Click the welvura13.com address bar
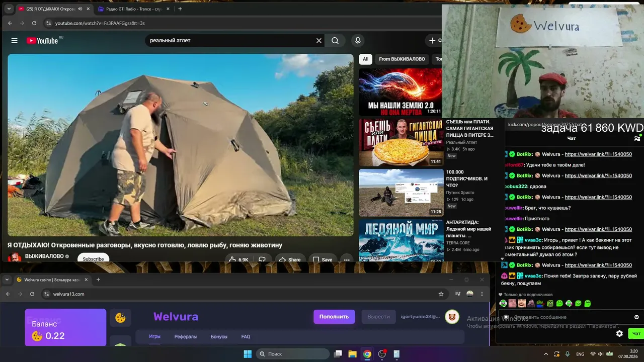This screenshot has width=644, height=362. click(x=242, y=294)
